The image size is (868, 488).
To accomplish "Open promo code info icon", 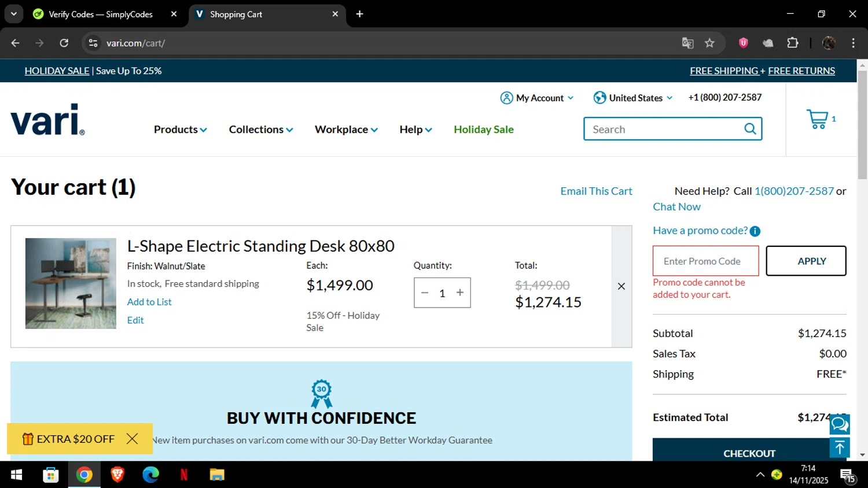I will (755, 231).
